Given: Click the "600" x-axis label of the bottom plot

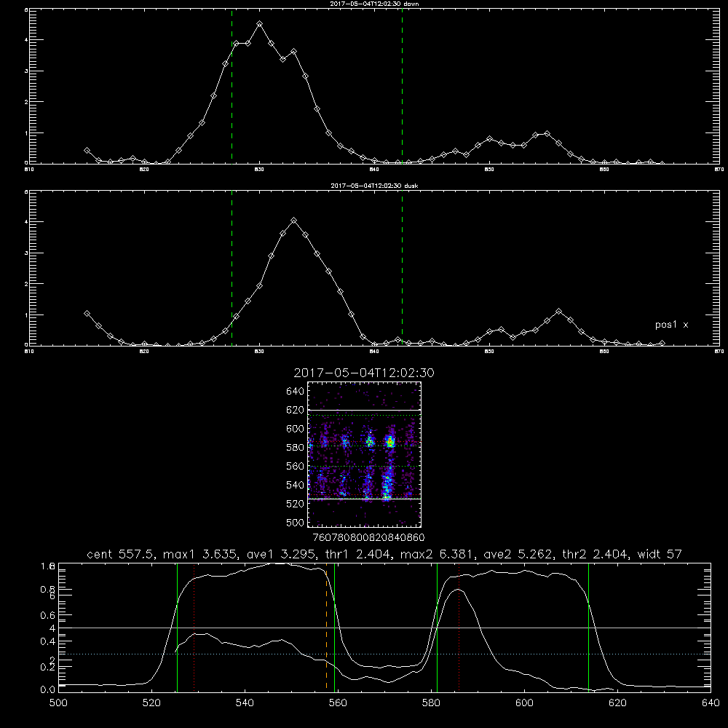Looking at the screenshot, I should click(x=524, y=703).
